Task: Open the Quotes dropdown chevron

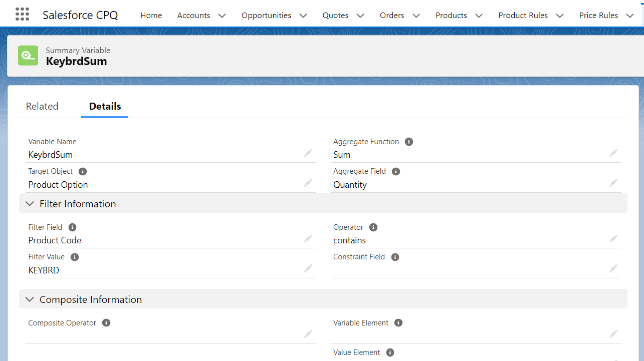Action: click(360, 16)
